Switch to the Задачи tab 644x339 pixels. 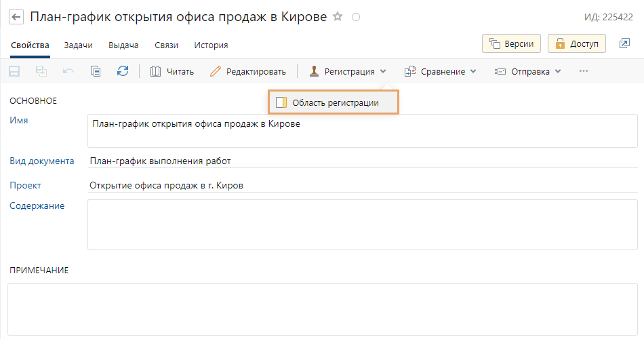click(x=78, y=45)
